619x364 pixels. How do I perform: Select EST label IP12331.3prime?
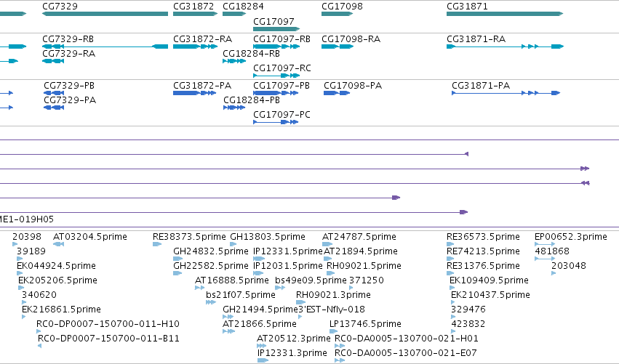tap(292, 353)
